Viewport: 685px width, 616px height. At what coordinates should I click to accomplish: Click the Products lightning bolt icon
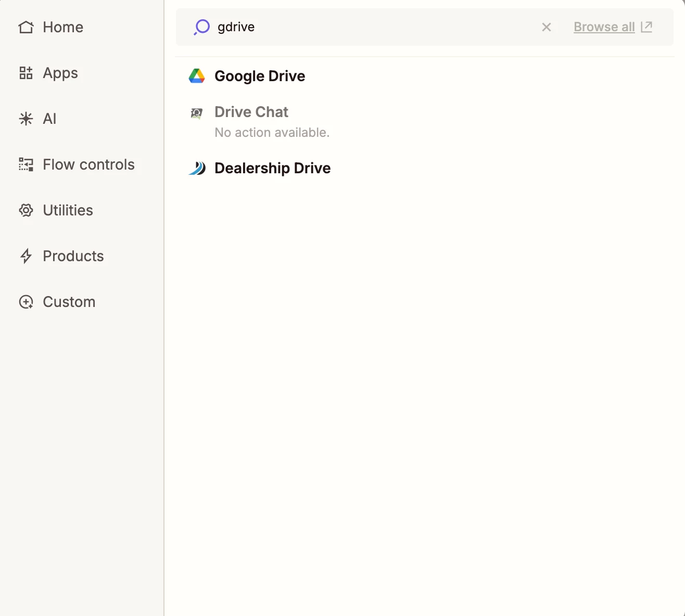26,256
